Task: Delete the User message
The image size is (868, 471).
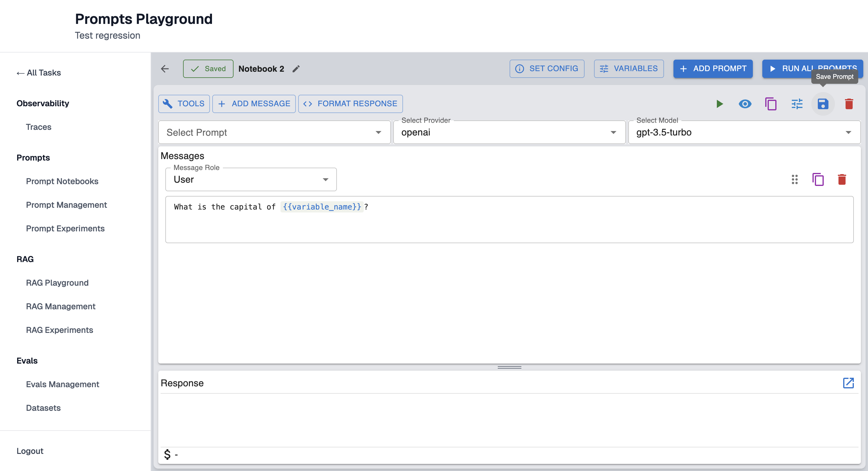Action: (x=841, y=179)
